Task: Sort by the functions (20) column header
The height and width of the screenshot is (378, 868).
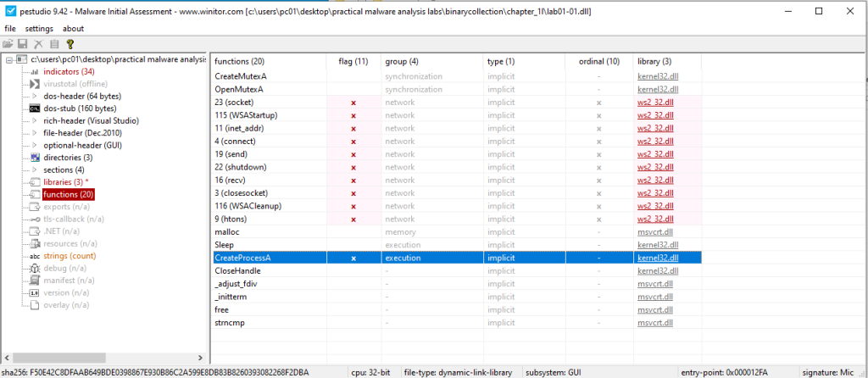Action: (x=269, y=61)
